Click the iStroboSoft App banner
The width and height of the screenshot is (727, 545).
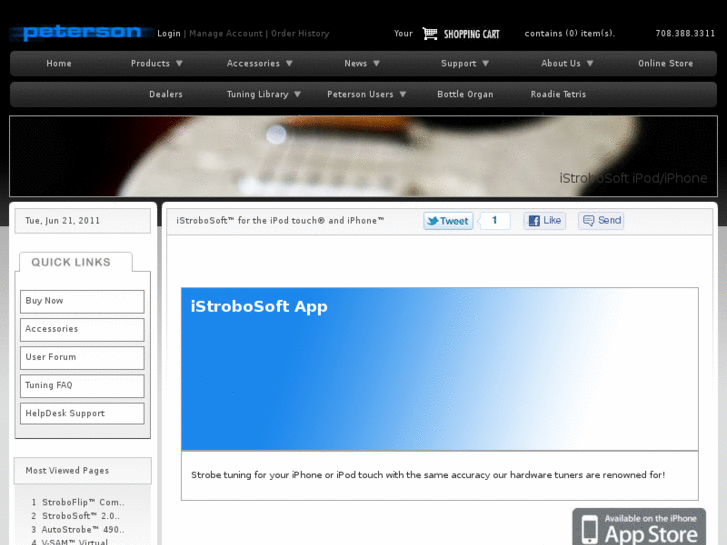[x=440, y=369]
